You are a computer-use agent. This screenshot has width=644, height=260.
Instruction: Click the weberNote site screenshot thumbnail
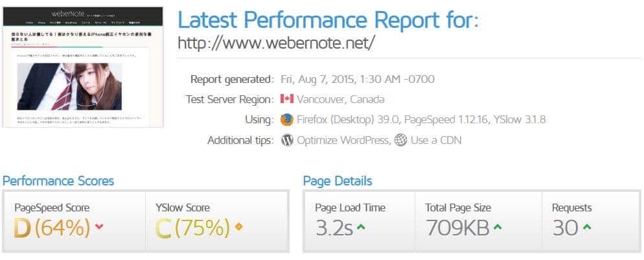83,67
